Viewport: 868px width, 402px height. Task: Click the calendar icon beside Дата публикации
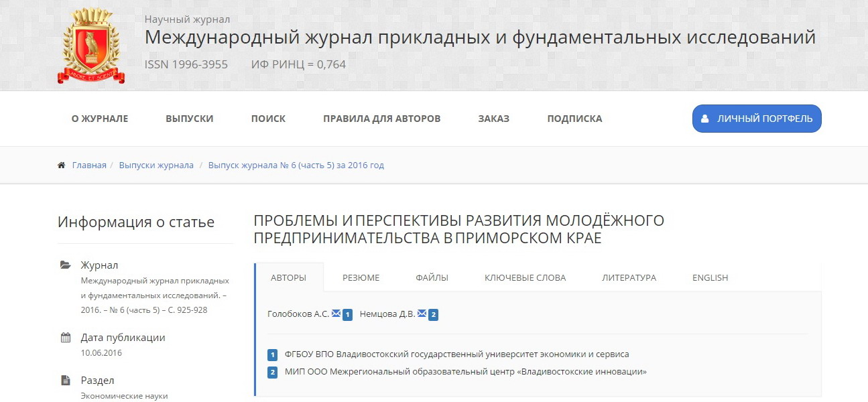[66, 338]
